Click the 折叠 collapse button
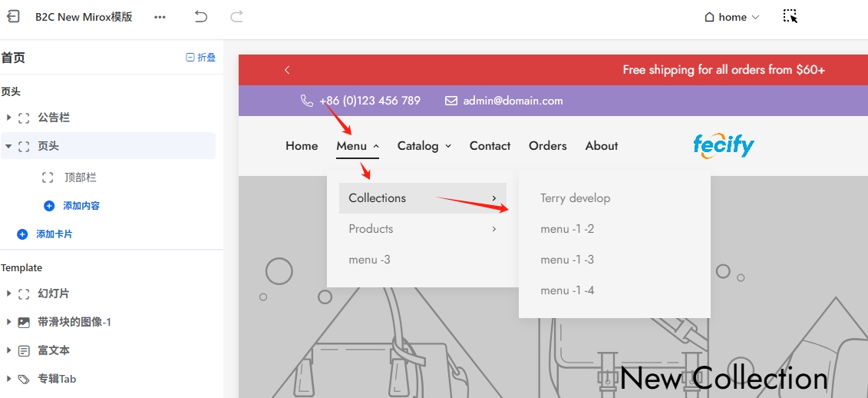This screenshot has height=398, width=868. pyautogui.click(x=201, y=58)
